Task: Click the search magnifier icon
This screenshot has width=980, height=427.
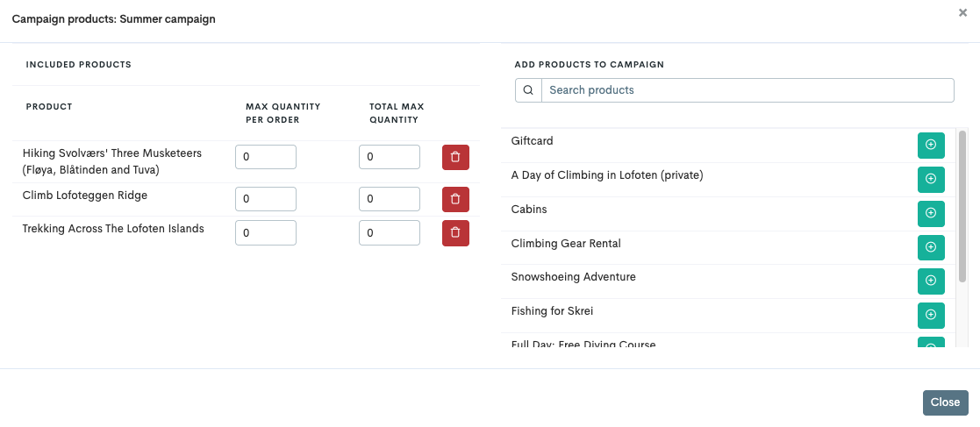Action: coord(528,90)
